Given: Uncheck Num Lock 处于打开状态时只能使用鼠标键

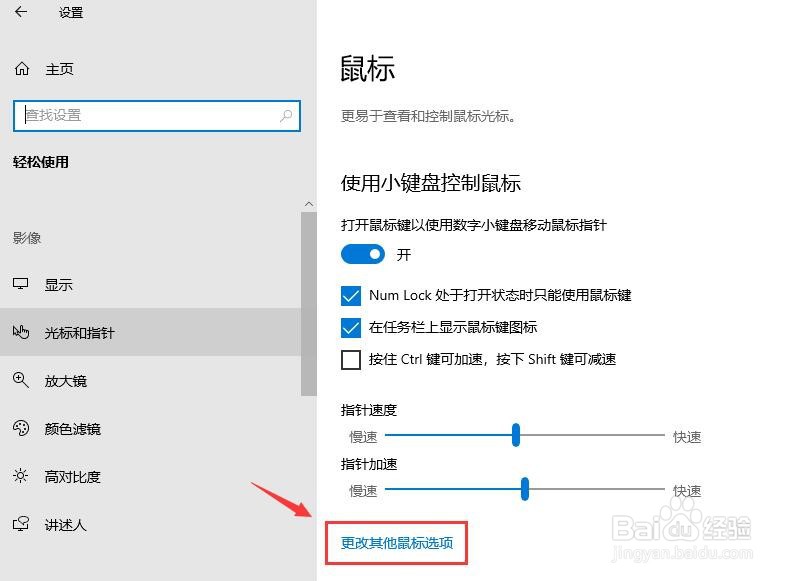Looking at the screenshot, I should click(351, 296).
